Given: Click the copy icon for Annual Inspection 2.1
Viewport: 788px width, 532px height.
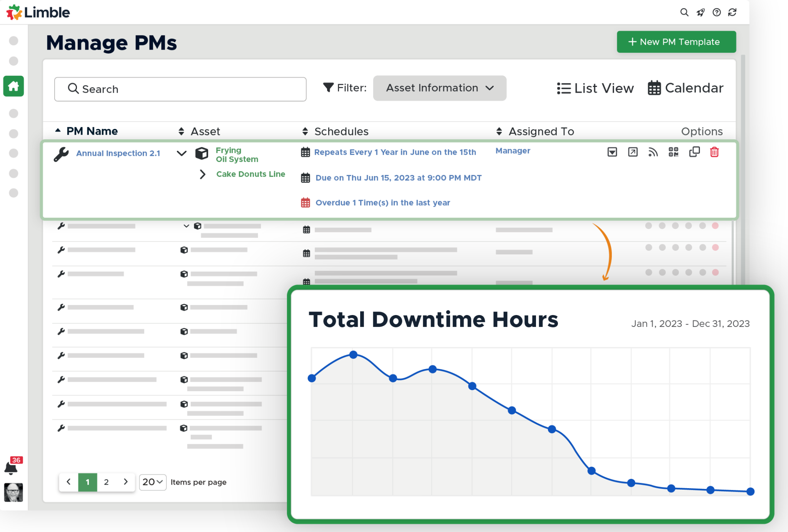Looking at the screenshot, I should 693,153.
